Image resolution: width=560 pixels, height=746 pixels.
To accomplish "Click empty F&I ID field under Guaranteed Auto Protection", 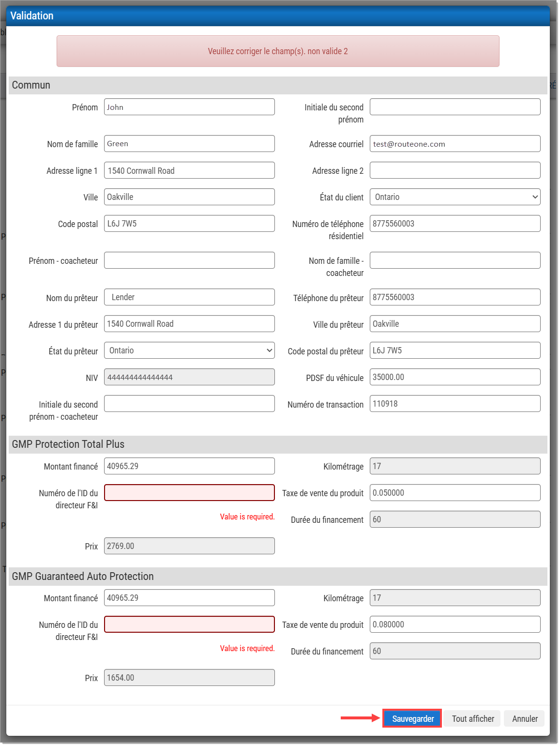I will coord(189,624).
